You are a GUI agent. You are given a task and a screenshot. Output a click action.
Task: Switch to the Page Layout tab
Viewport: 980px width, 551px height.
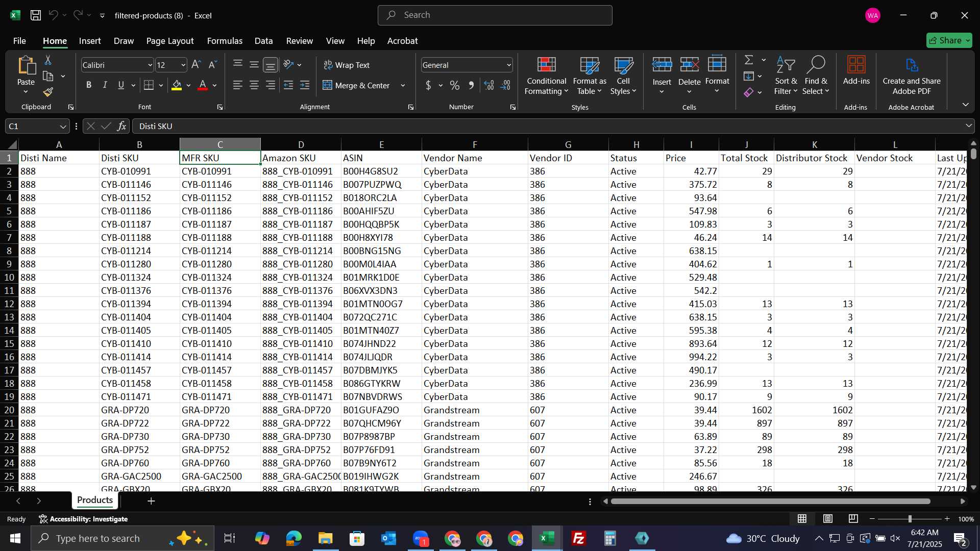(170, 41)
